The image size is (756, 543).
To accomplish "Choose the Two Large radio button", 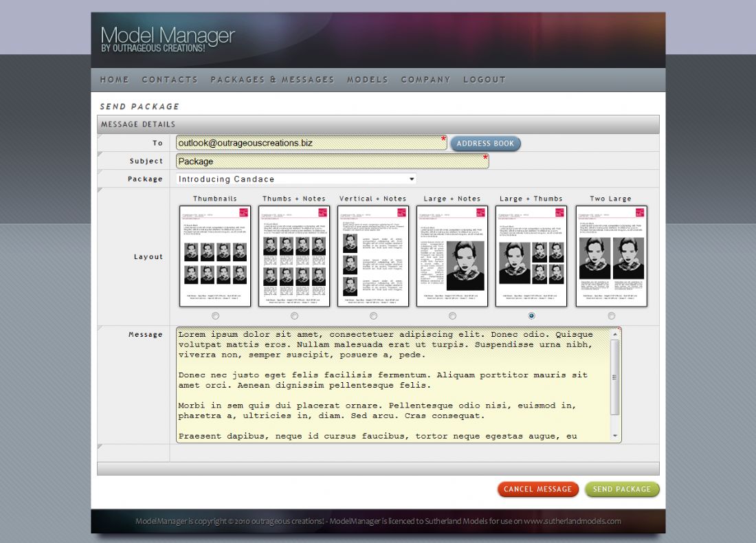I will (612, 316).
